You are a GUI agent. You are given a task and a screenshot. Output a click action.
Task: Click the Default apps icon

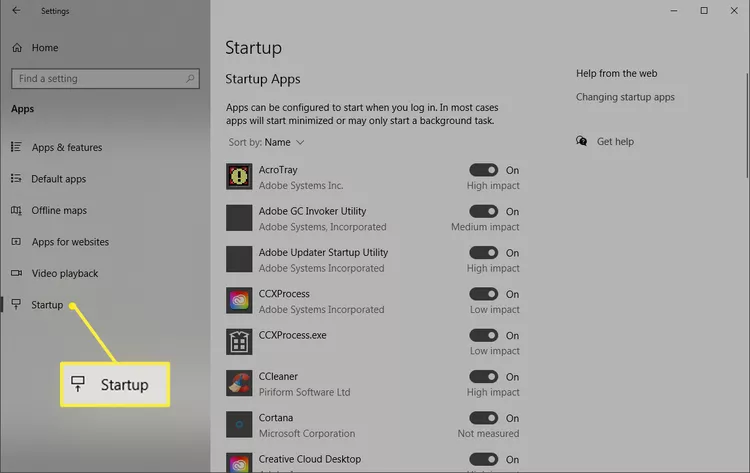16,178
